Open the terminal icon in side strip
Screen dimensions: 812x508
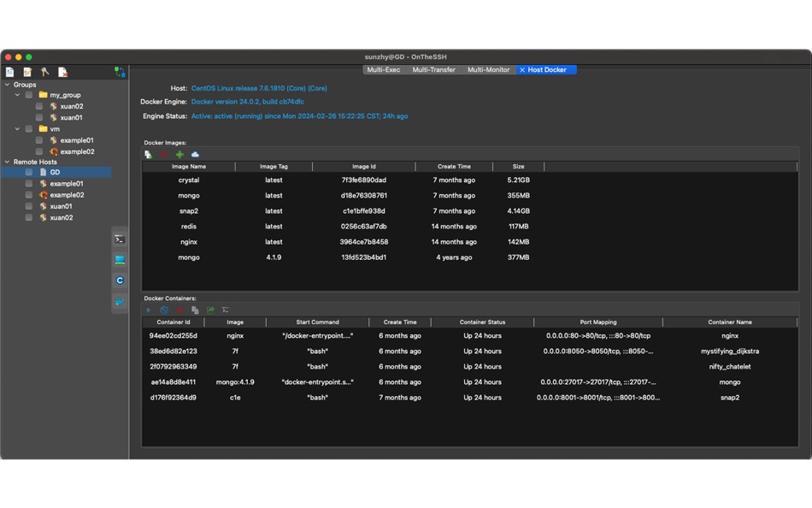[x=120, y=239]
